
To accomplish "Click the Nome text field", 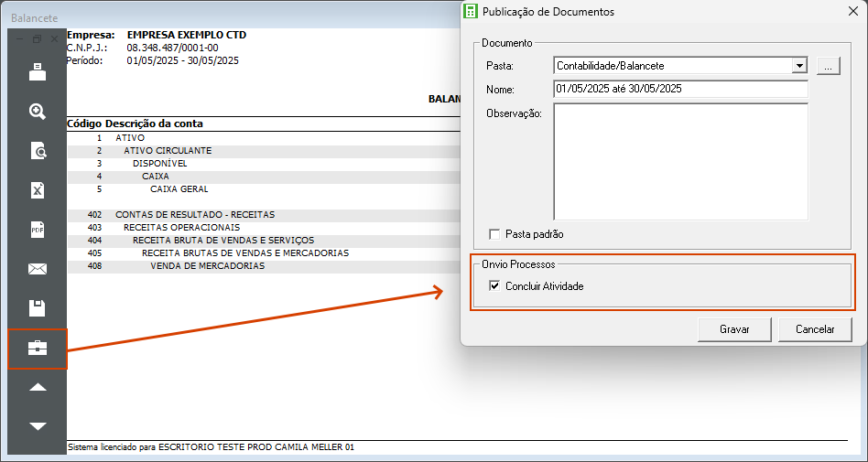I will click(x=680, y=90).
